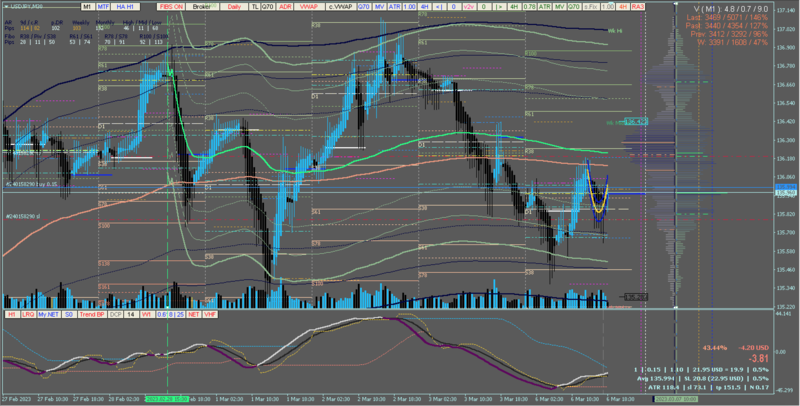Select the orange 4H button
Viewport: 800px width, 406px height.
point(622,7)
